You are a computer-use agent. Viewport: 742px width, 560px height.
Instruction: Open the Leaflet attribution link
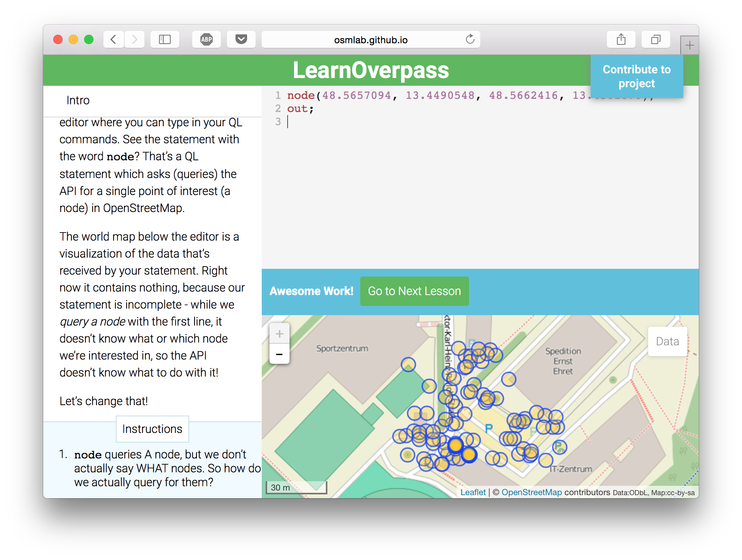(x=473, y=492)
